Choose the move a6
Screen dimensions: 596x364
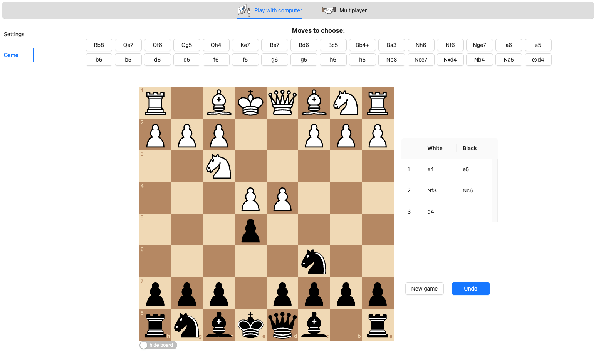509,45
